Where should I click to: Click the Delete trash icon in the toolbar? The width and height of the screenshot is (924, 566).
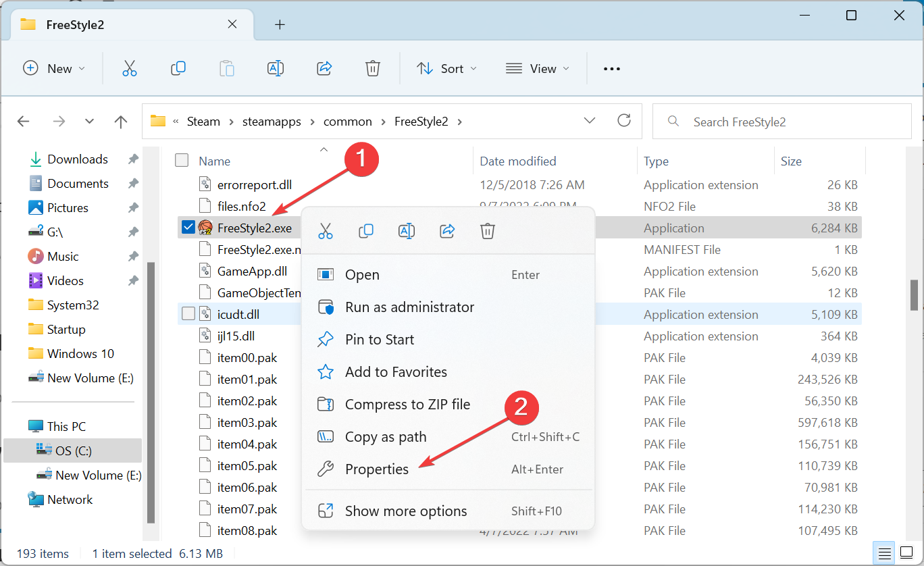373,68
